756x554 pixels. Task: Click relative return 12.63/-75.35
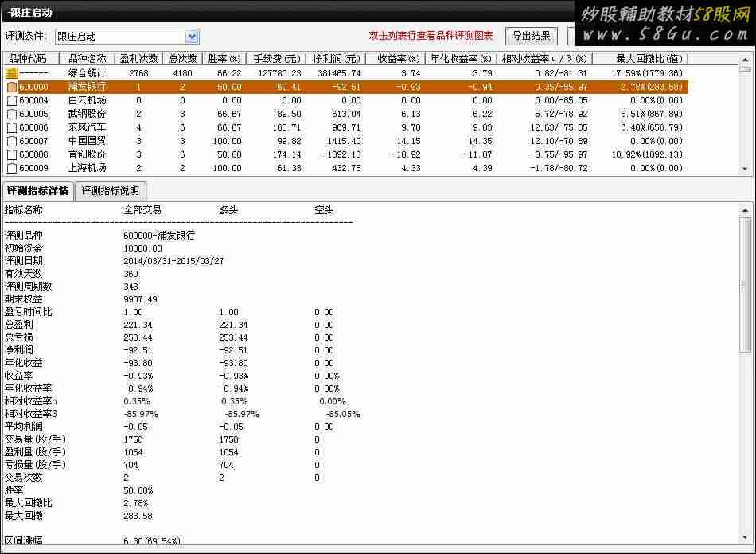point(559,127)
